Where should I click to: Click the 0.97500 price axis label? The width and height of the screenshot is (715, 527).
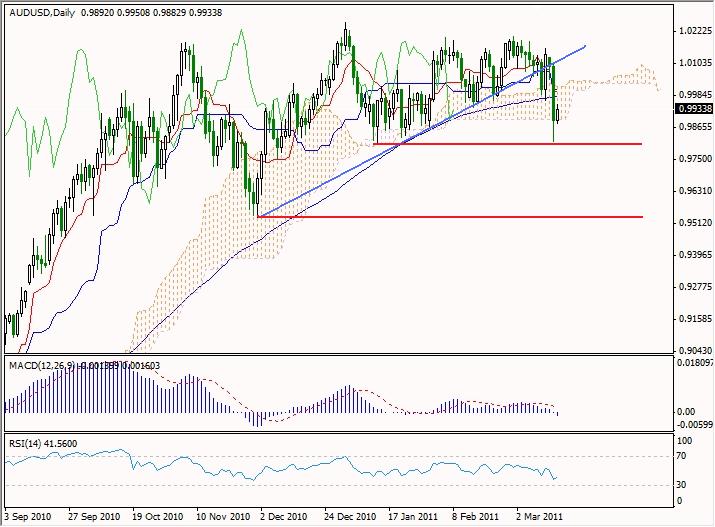click(695, 159)
